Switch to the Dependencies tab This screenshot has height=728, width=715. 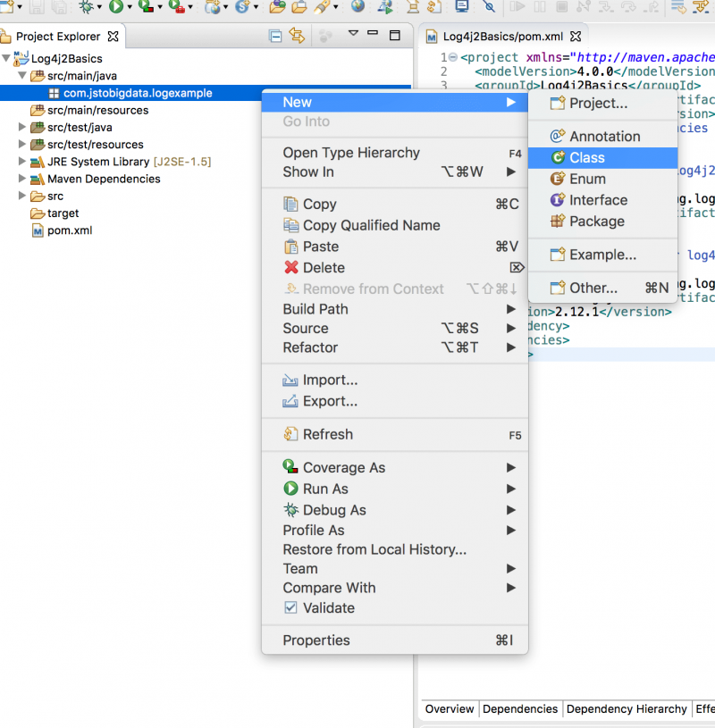point(520,708)
